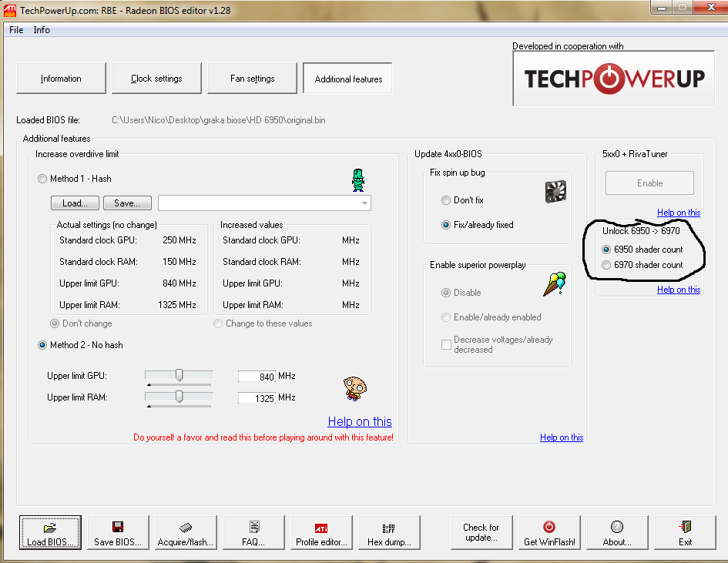Click the Stewie cartoon character icon
This screenshot has width=728, height=563.
(x=354, y=388)
